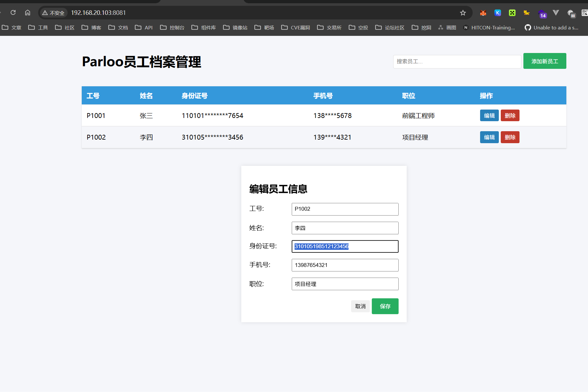Open the blue K extension icon
Viewport: 588px width, 392px height.
point(498,13)
